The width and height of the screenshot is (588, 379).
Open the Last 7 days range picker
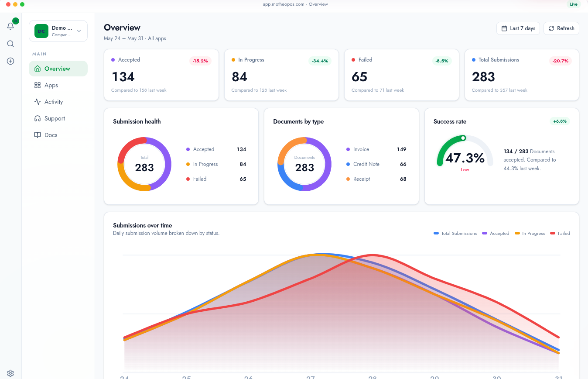518,28
